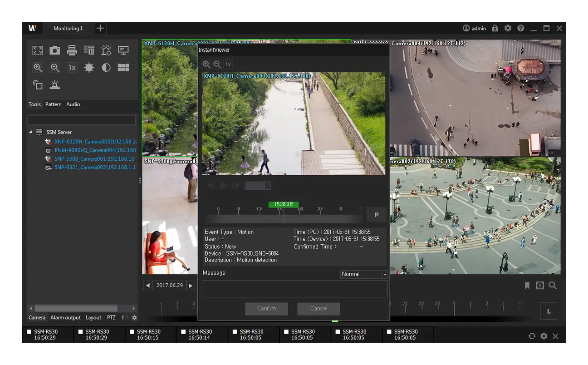This screenshot has height=365, width=588.
Task: Open the contrast half-circle tool
Action: click(x=106, y=68)
